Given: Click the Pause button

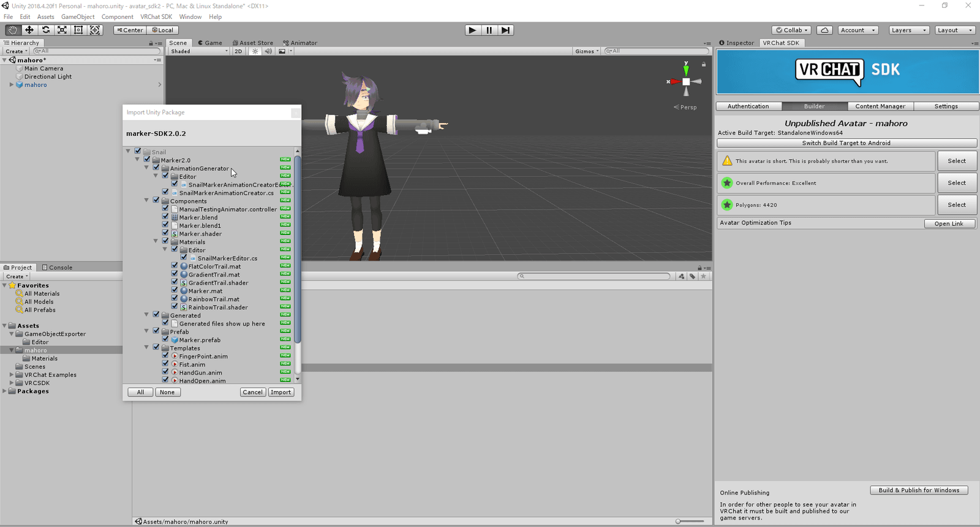Looking at the screenshot, I should (x=489, y=30).
